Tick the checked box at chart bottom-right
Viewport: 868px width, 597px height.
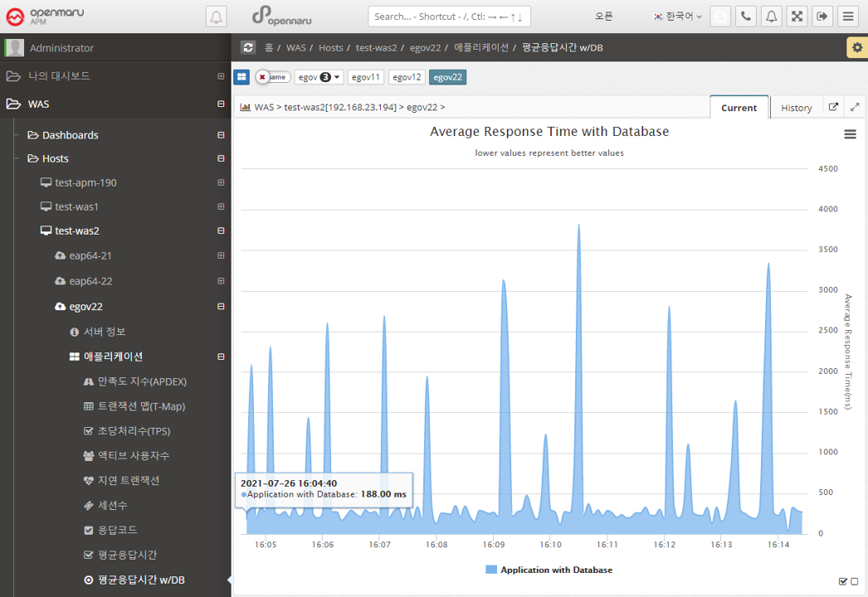(x=843, y=581)
